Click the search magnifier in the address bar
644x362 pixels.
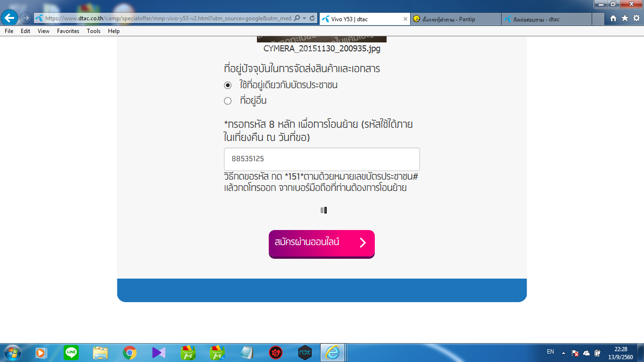pyautogui.click(x=297, y=18)
